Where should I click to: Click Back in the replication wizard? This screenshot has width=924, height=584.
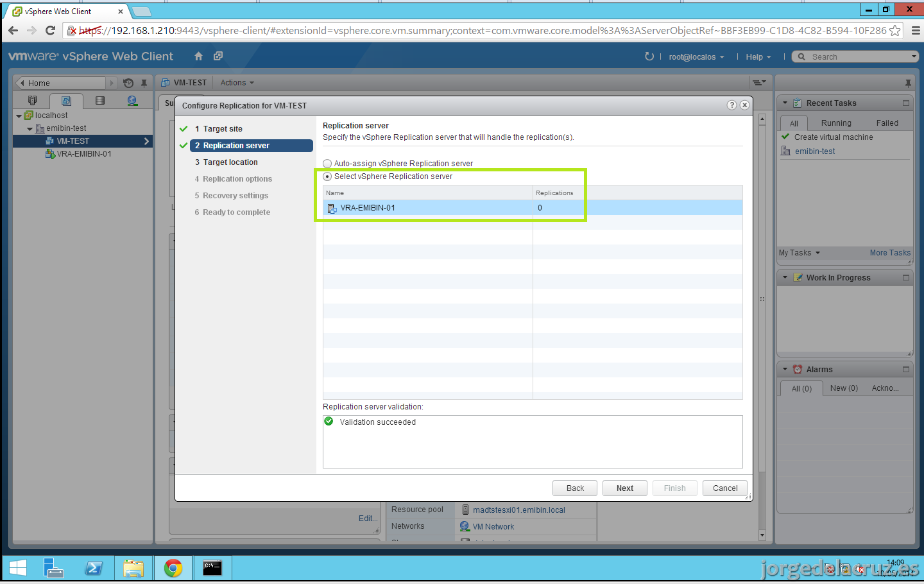click(x=575, y=488)
